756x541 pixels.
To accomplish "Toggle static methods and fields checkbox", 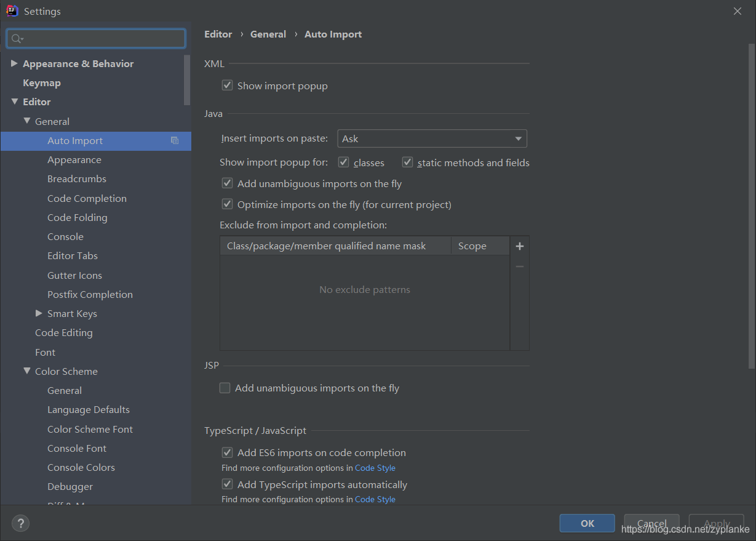I will (407, 162).
